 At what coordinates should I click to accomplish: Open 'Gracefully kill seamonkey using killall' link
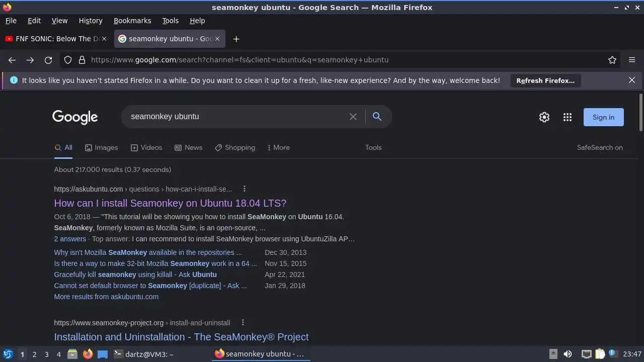[135, 275]
